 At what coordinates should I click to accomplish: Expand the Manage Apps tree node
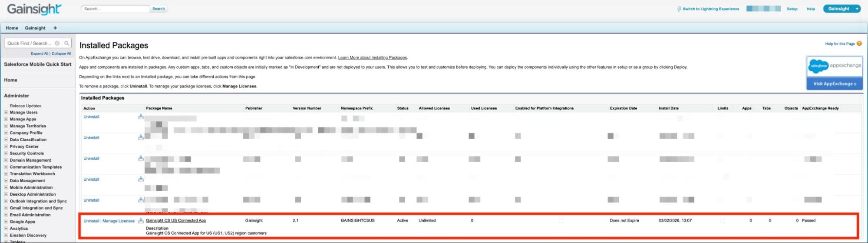[x=6, y=119]
